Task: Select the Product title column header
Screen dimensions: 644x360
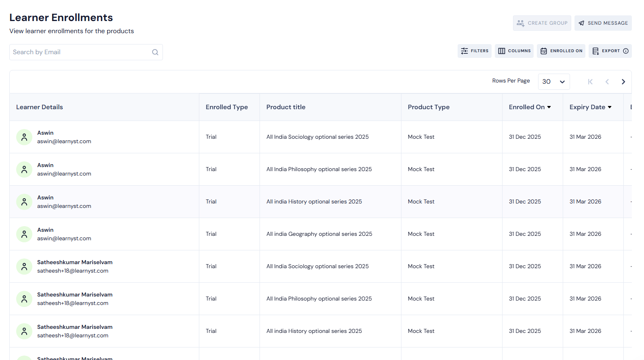Action: click(x=286, y=107)
